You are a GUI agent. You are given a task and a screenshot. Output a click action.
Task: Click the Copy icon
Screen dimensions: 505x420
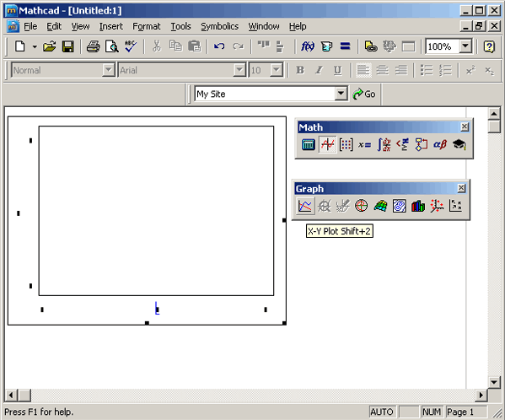point(175,46)
